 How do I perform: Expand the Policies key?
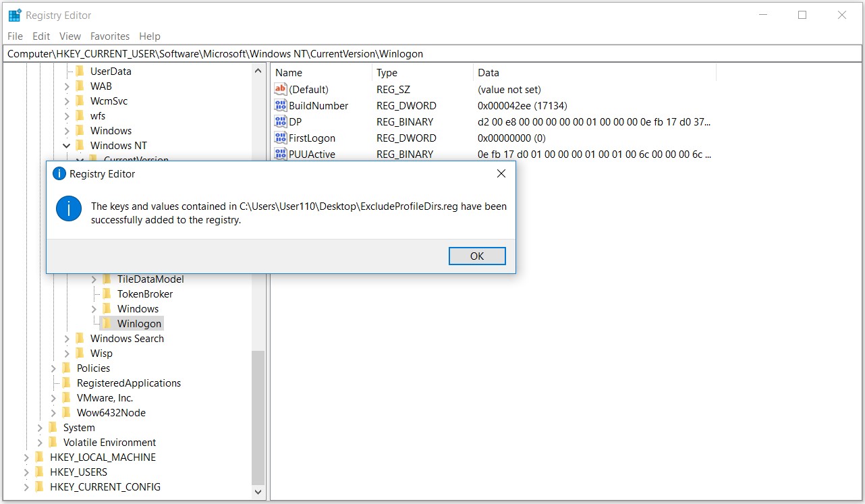(x=53, y=368)
